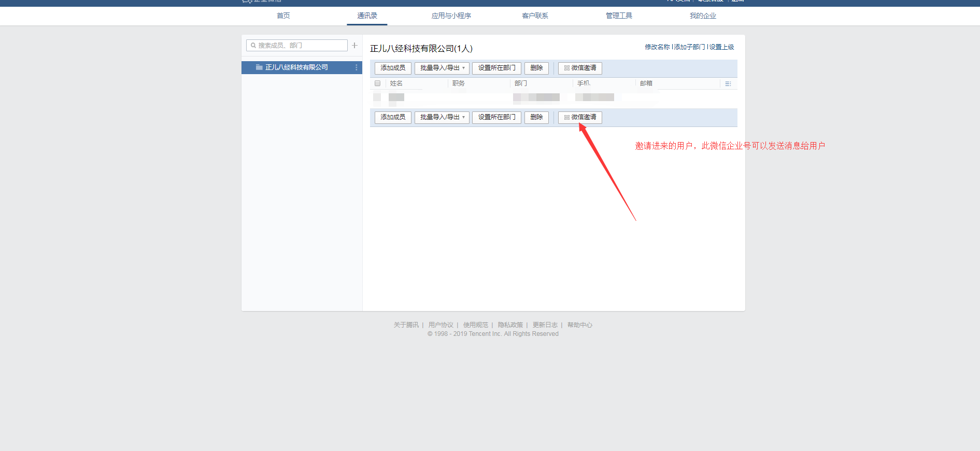
Task: Click the upper 微信邀请 button
Action: [x=580, y=68]
